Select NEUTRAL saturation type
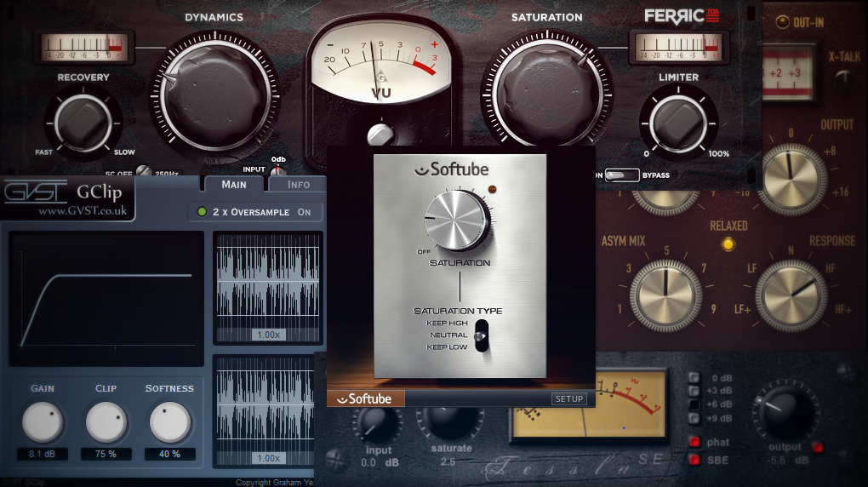868x487 pixels. pos(448,335)
